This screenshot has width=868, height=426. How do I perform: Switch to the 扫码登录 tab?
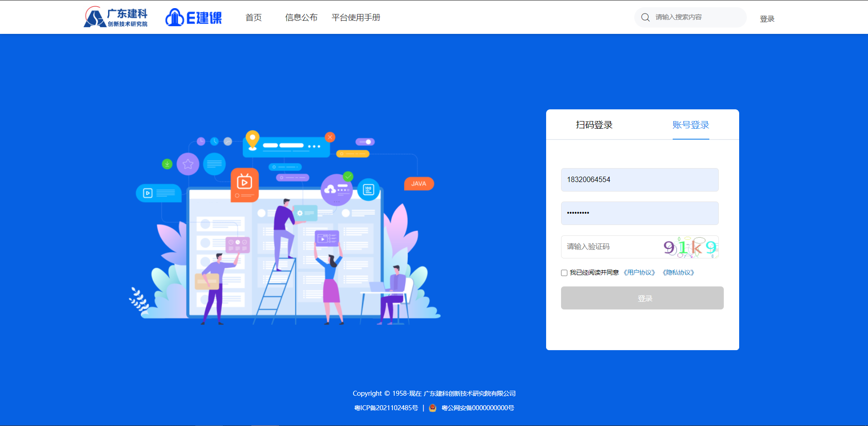[594, 125]
